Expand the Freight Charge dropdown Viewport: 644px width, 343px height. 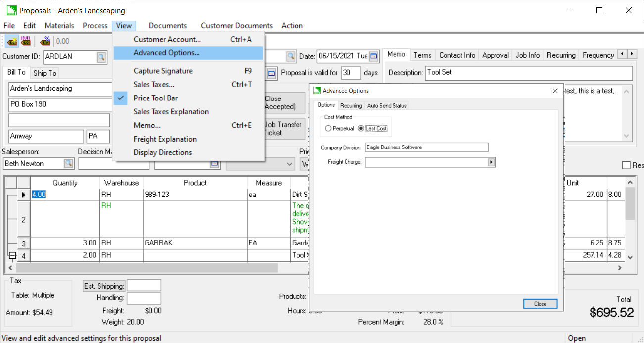[x=491, y=162]
